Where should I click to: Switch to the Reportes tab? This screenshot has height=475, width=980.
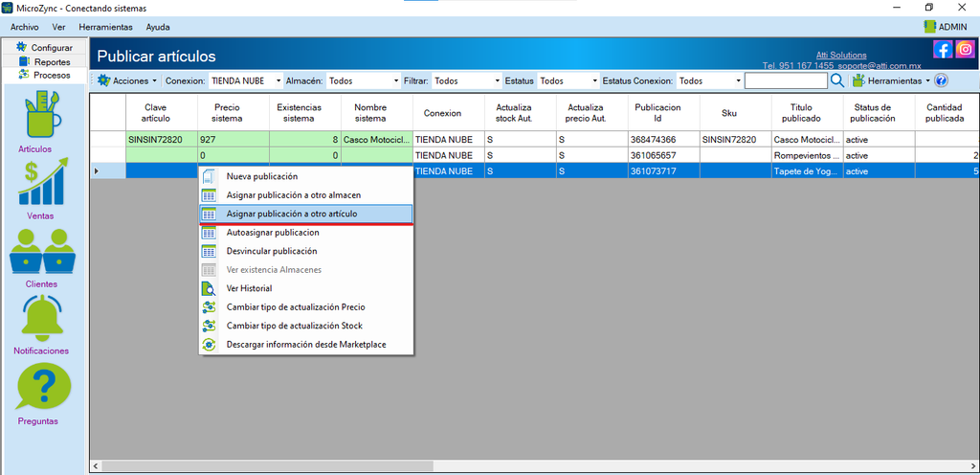click(x=44, y=62)
